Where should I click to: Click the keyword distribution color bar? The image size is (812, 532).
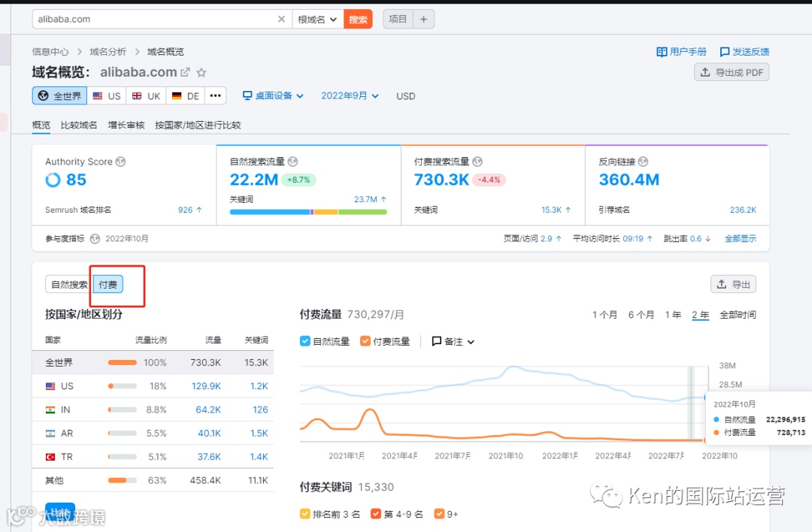click(308, 212)
